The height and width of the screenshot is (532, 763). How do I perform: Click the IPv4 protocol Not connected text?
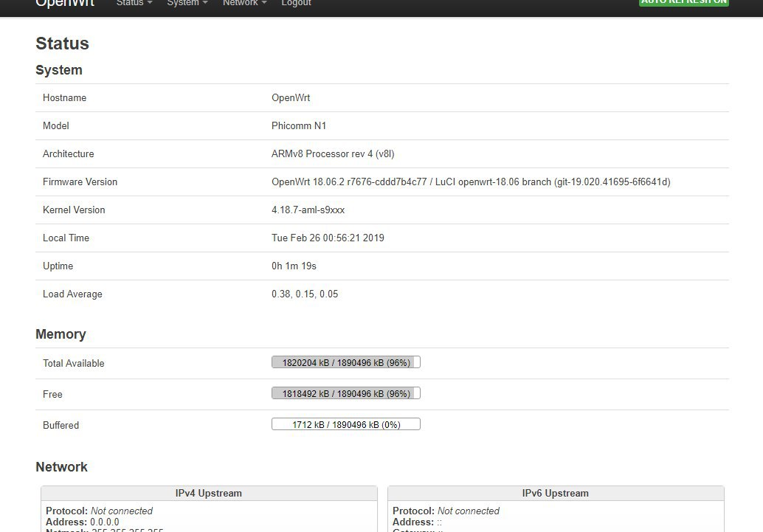[x=121, y=511]
